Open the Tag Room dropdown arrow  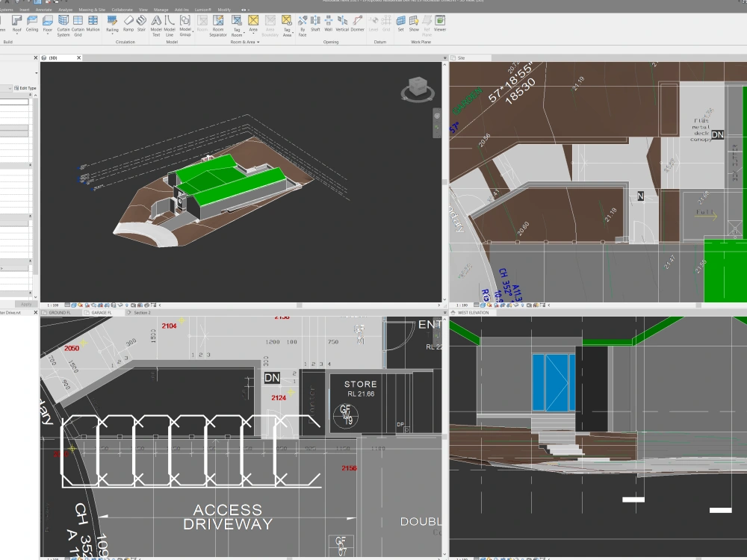pyautogui.click(x=244, y=32)
